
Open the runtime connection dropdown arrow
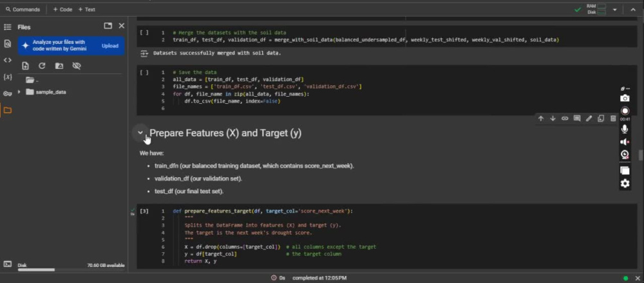(x=615, y=10)
